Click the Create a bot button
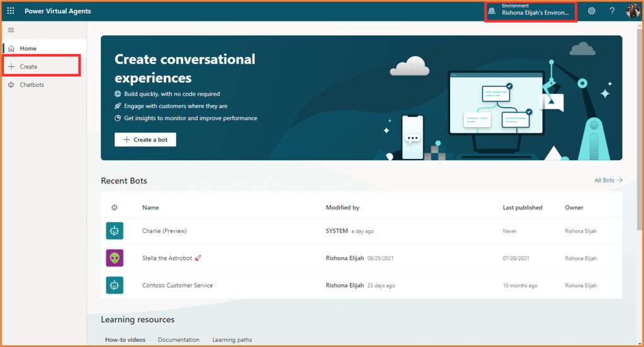 pos(145,140)
